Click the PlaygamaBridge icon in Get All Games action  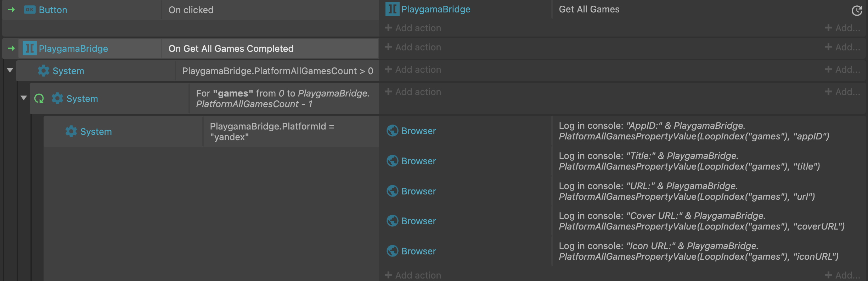point(392,9)
